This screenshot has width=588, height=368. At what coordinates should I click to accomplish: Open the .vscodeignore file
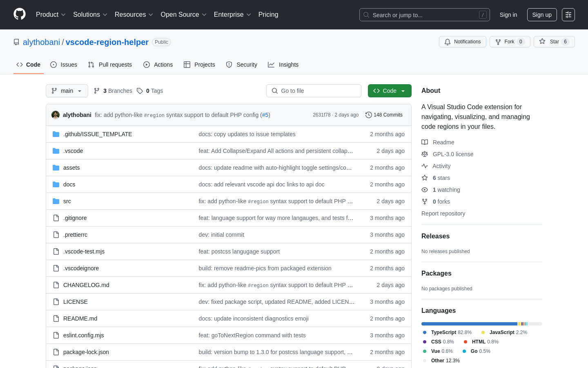point(81,268)
